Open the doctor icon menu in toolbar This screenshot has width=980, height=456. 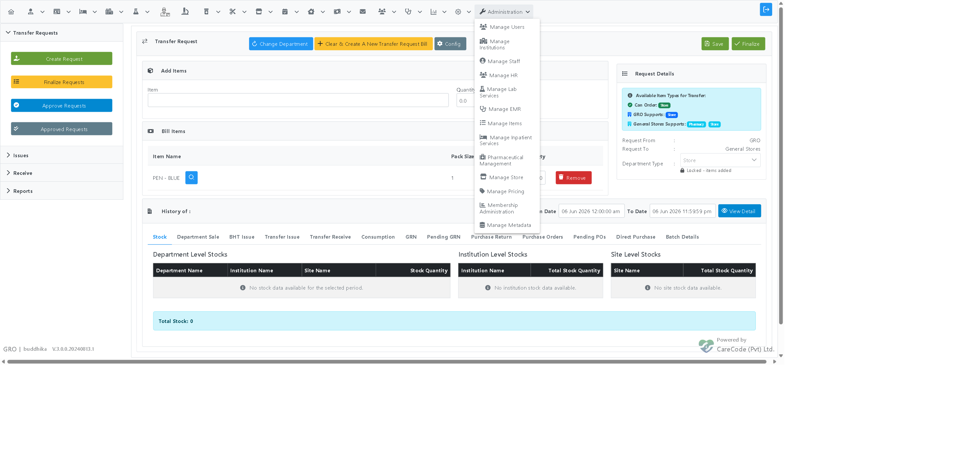pyautogui.click(x=30, y=12)
